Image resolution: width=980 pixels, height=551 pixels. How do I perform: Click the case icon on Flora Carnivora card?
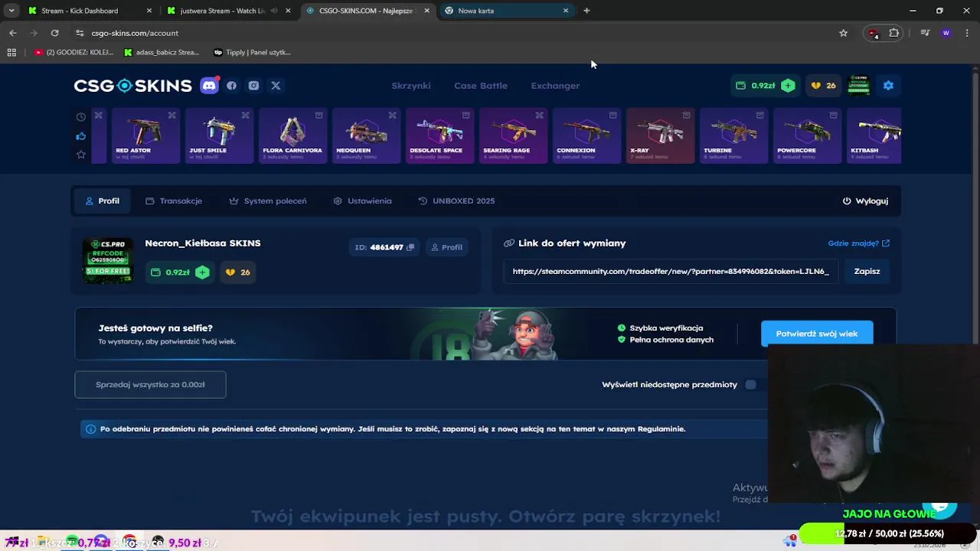point(318,116)
